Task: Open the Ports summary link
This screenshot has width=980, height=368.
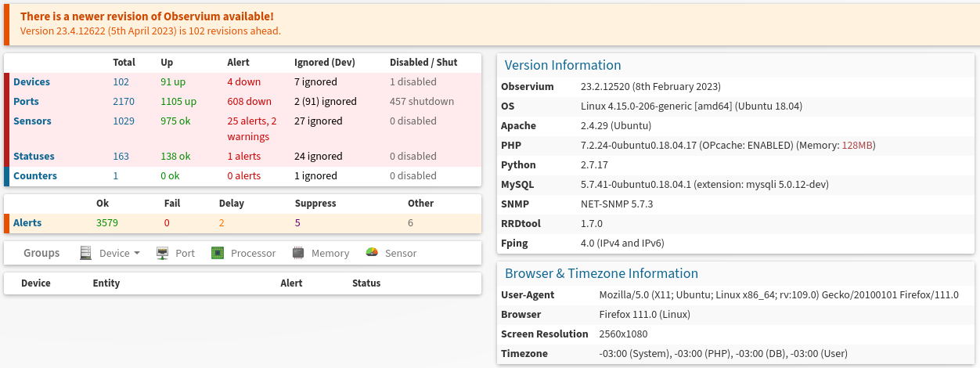Action: click(26, 102)
